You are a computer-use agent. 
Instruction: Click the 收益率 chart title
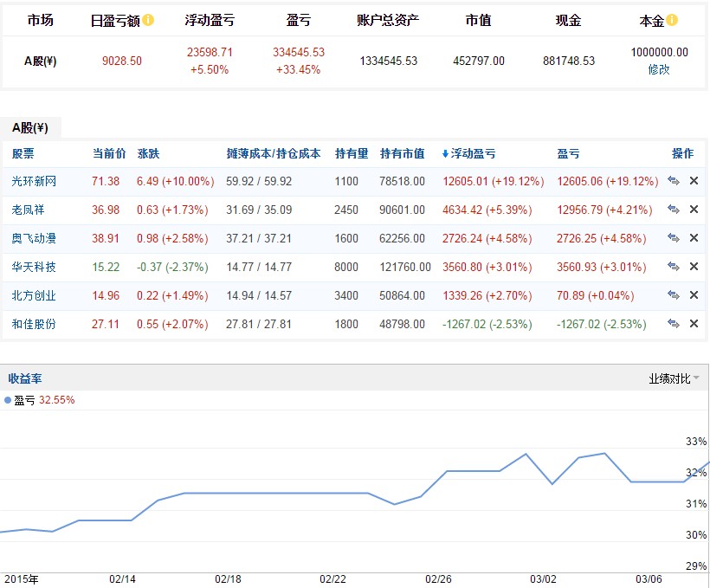(x=25, y=378)
